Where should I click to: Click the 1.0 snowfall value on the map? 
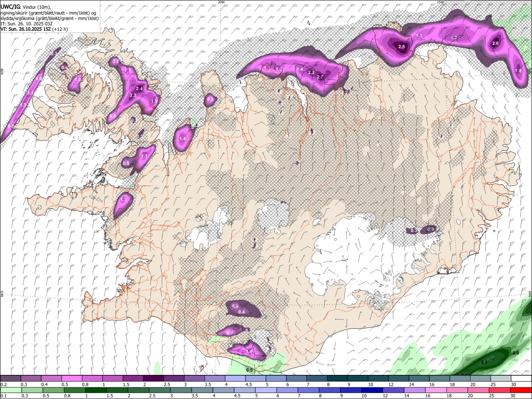tap(78, 79)
